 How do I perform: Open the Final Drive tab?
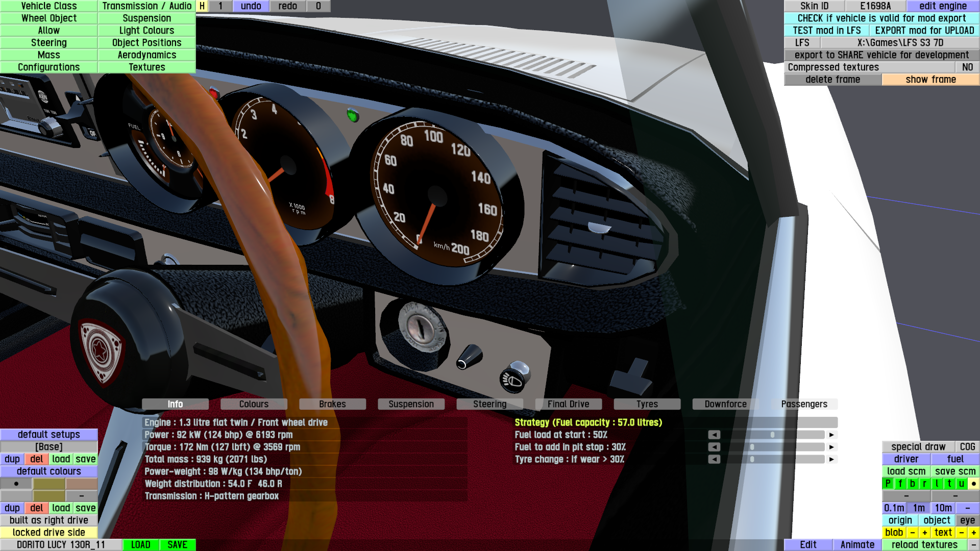[568, 404]
